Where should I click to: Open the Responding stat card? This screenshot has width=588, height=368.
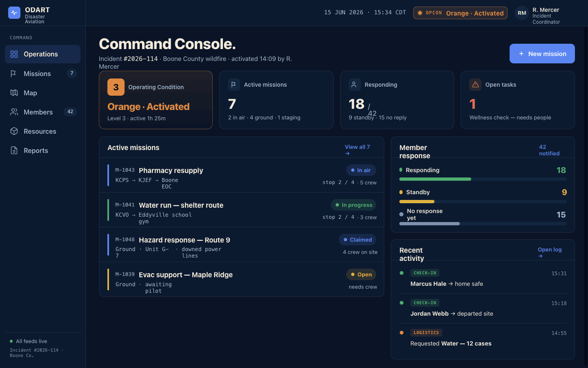tap(397, 100)
